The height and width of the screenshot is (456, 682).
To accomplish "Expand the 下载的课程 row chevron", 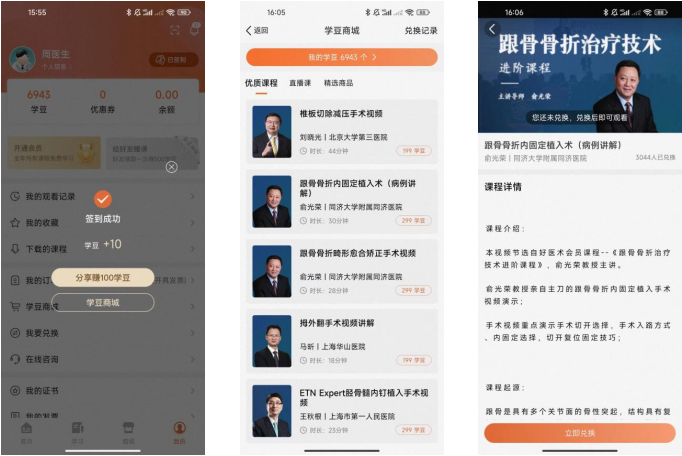I will [x=193, y=249].
